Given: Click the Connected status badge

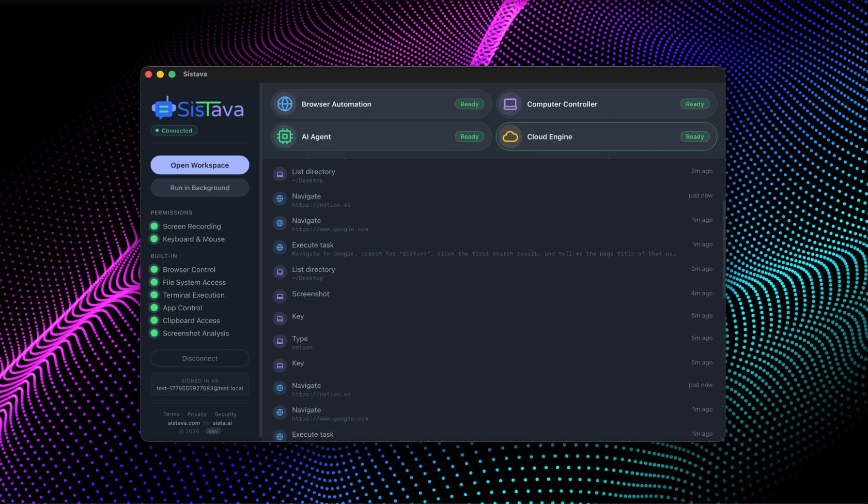Looking at the screenshot, I should tap(174, 130).
